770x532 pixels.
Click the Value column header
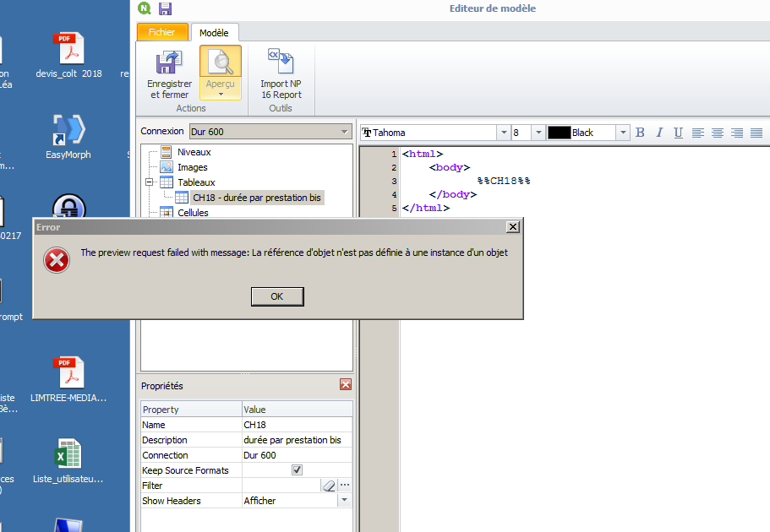click(298, 410)
